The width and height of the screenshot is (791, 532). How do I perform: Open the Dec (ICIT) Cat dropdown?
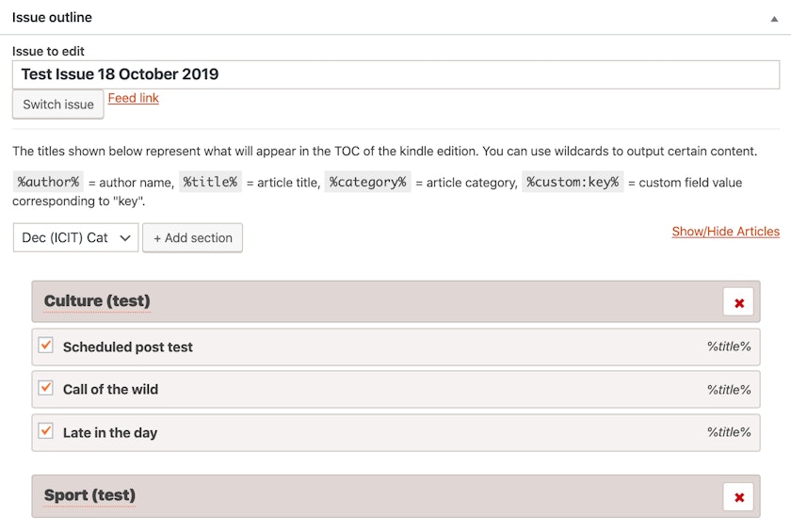[76, 237]
